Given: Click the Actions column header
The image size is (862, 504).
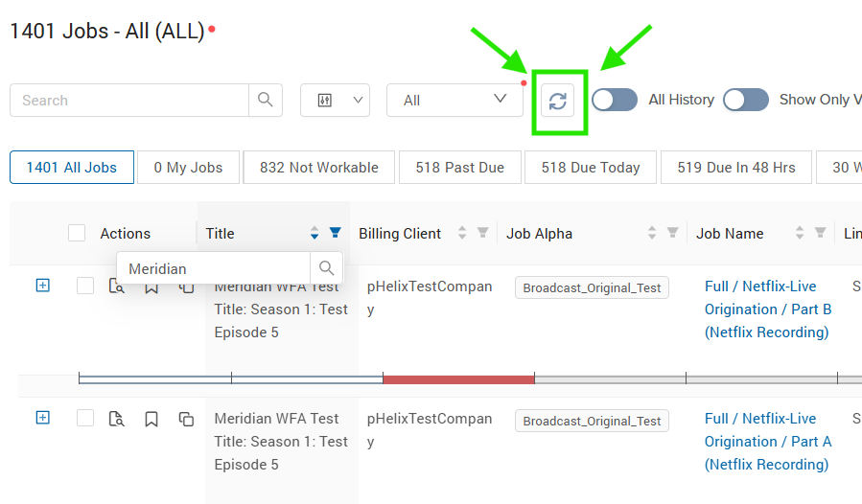Looking at the screenshot, I should (x=126, y=233).
